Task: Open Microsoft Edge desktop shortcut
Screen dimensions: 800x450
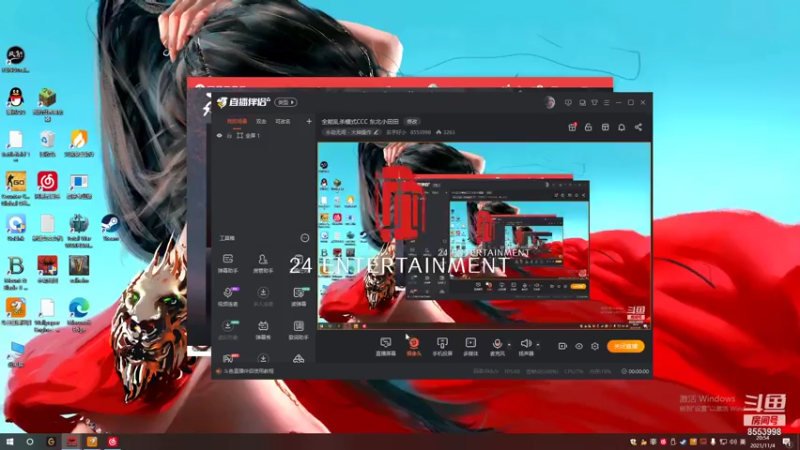Action: coord(79,314)
